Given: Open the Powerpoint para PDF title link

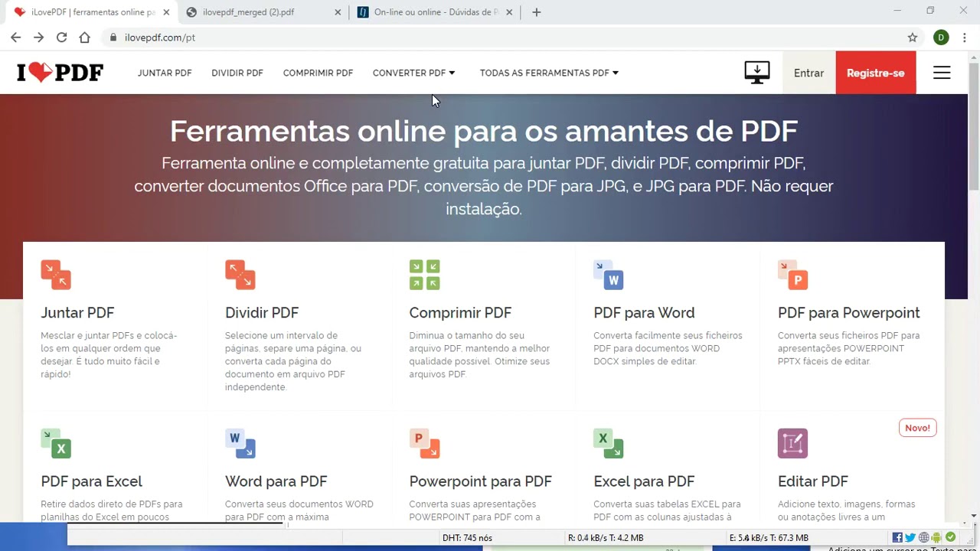Looking at the screenshot, I should tap(480, 481).
